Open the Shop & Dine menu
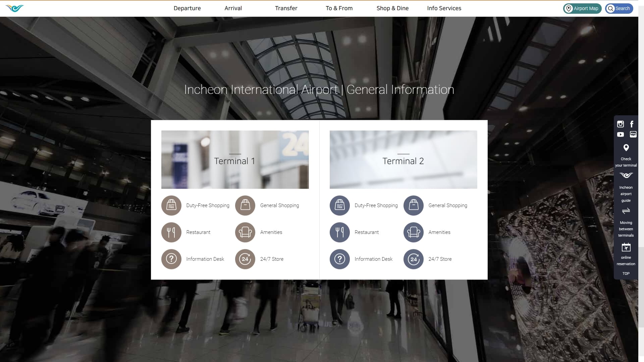This screenshot has width=644, height=362. pyautogui.click(x=392, y=8)
